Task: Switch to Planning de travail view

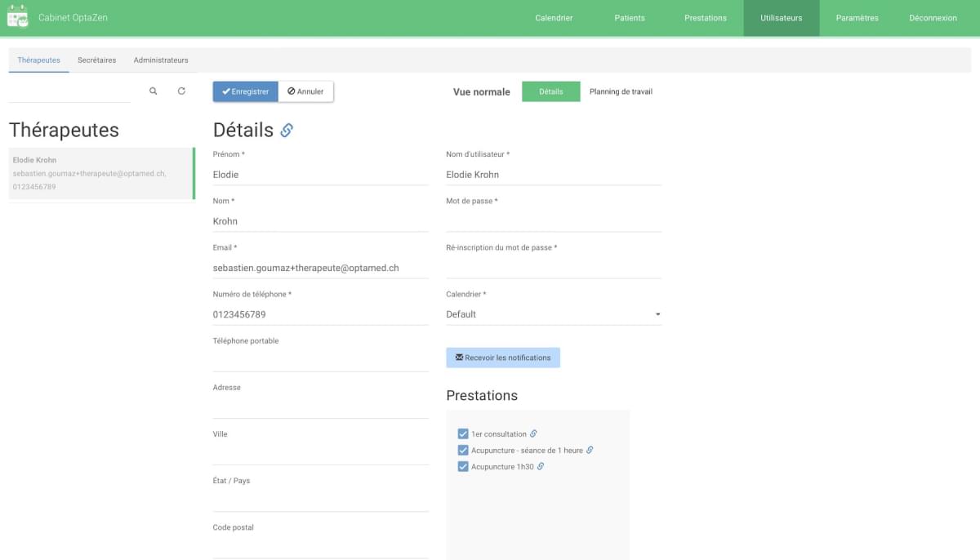Action: (620, 91)
